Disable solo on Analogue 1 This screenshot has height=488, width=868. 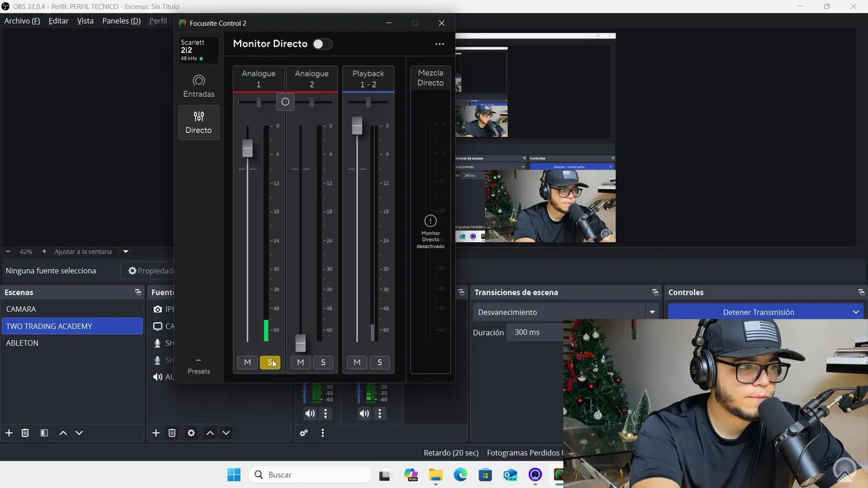(270, 363)
